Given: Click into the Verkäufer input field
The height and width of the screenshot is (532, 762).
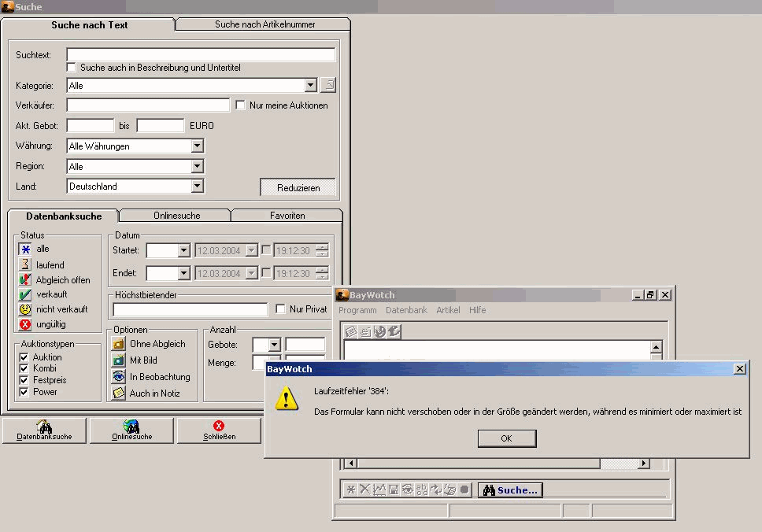Looking at the screenshot, I should [x=148, y=105].
